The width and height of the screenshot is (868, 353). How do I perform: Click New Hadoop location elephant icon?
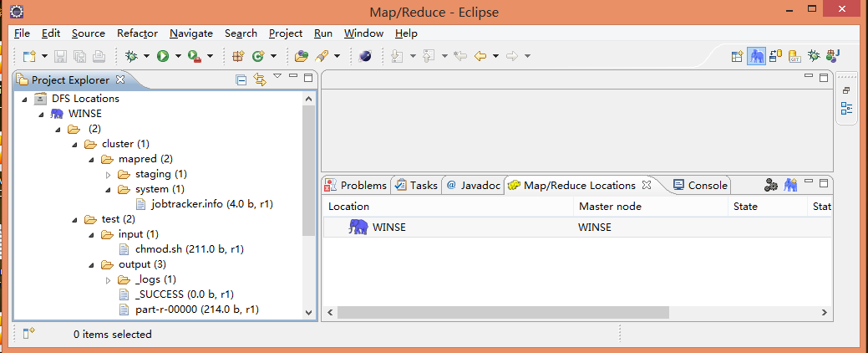[789, 185]
